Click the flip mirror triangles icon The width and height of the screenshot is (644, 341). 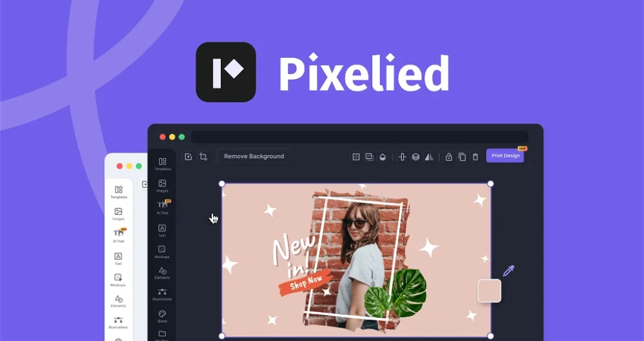tap(429, 157)
